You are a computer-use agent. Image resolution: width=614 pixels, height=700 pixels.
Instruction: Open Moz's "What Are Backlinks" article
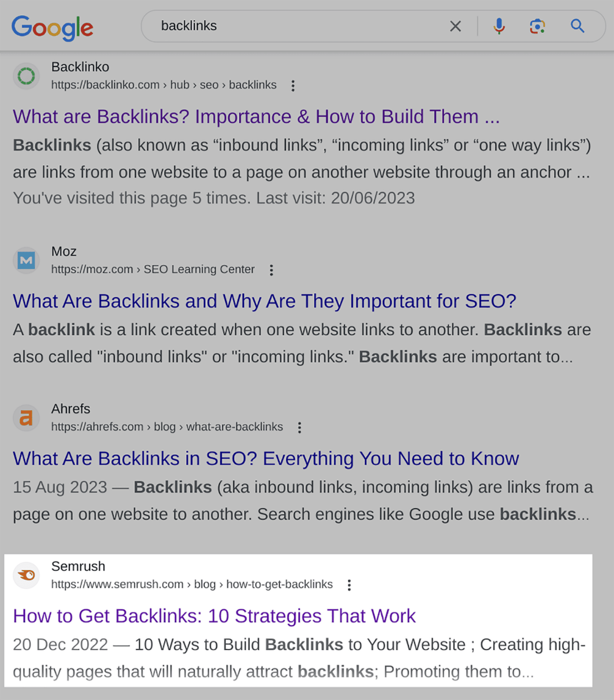265,301
